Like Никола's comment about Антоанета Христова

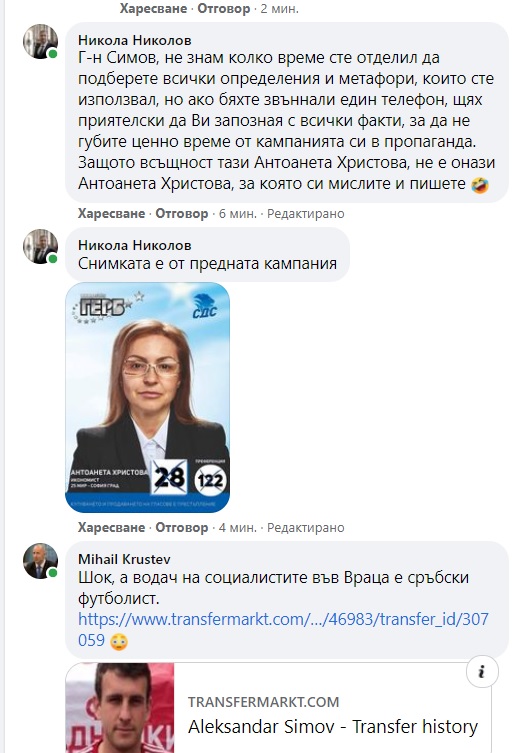click(x=111, y=214)
